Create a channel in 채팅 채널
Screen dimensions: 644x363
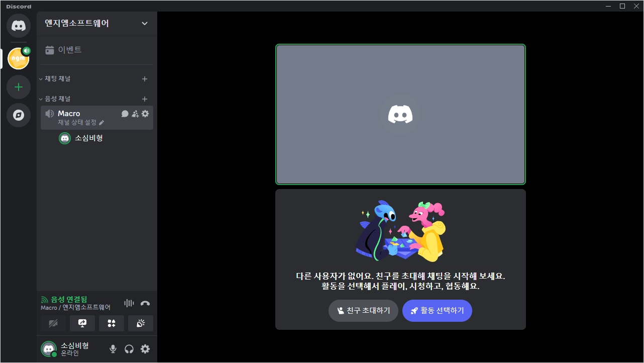coord(145,79)
